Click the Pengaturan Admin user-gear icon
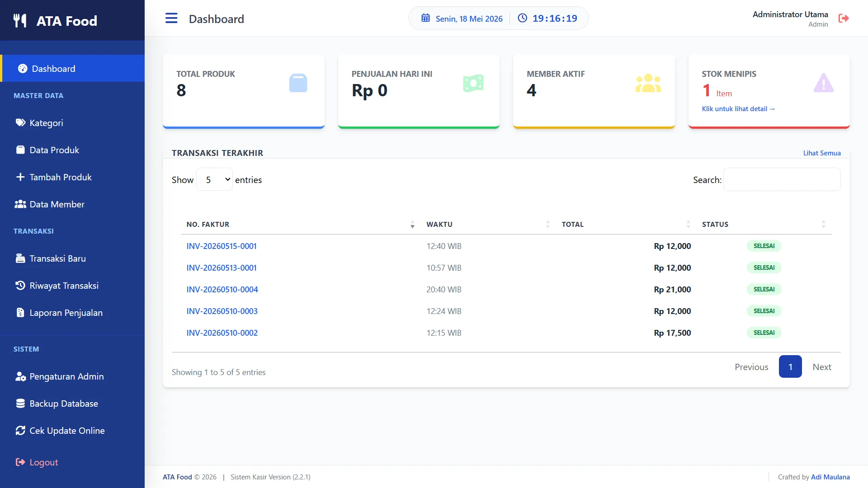868x488 pixels. [20, 376]
